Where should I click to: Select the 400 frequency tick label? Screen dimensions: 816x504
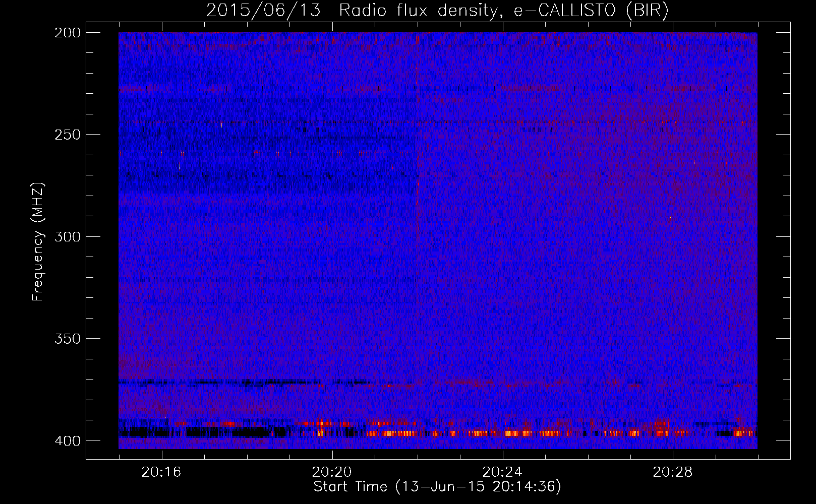67,441
